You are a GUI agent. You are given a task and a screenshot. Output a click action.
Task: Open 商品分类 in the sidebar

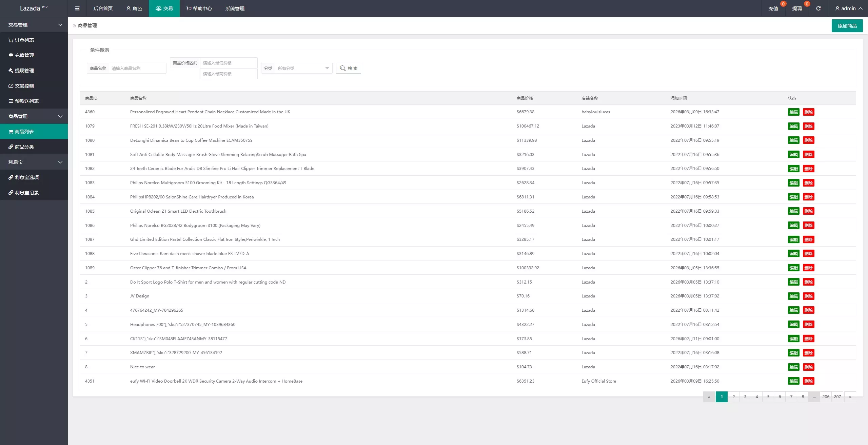[x=34, y=147]
